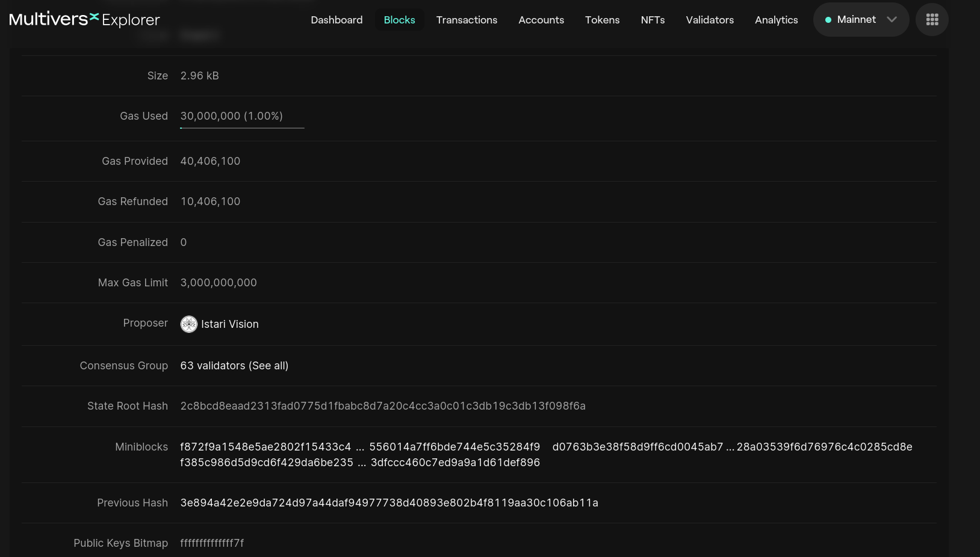Open the apps grid menu icon
This screenshot has width=980, height=557.
pos(932,20)
